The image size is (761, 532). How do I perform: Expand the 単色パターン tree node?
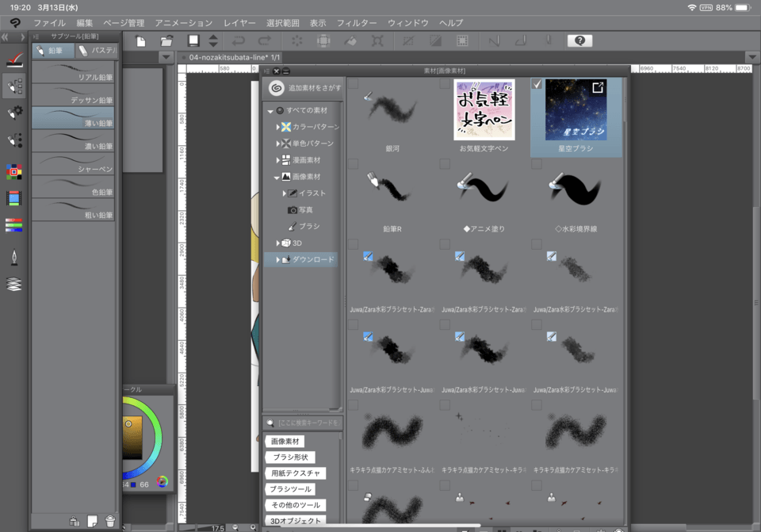point(278,144)
